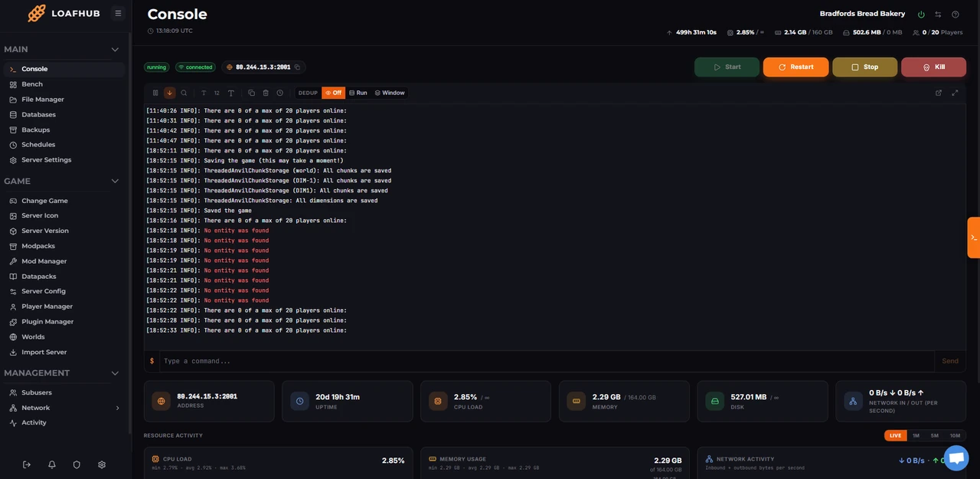This screenshot has height=479, width=980.
Task: Collapse the MANAGEMENT sidebar section
Action: [116, 373]
